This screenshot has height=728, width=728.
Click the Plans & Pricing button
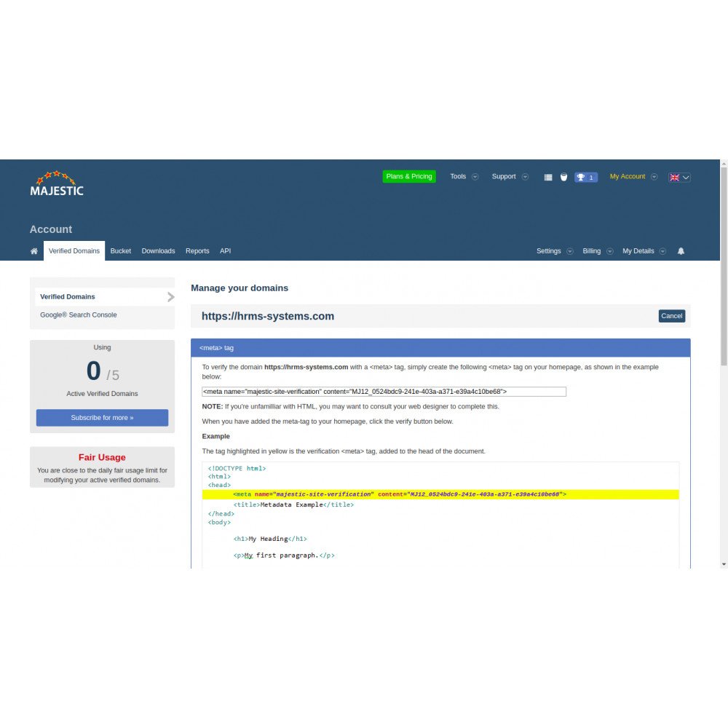coord(409,176)
